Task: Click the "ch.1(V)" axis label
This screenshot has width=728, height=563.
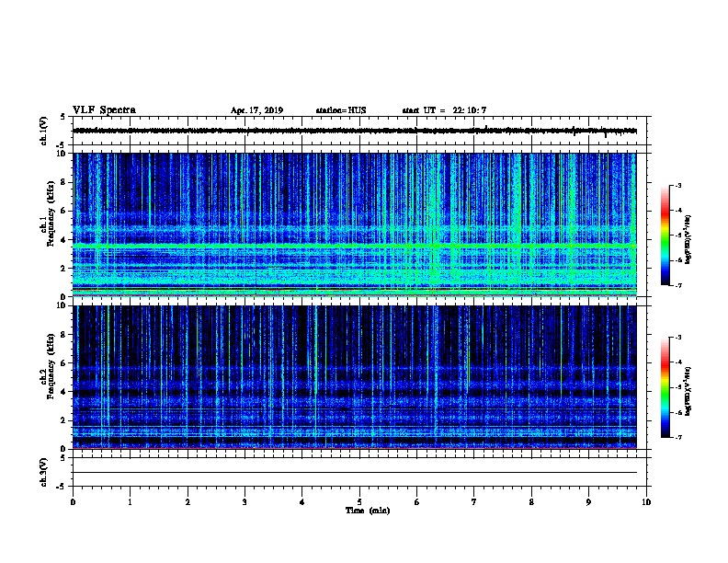Action: [43, 131]
